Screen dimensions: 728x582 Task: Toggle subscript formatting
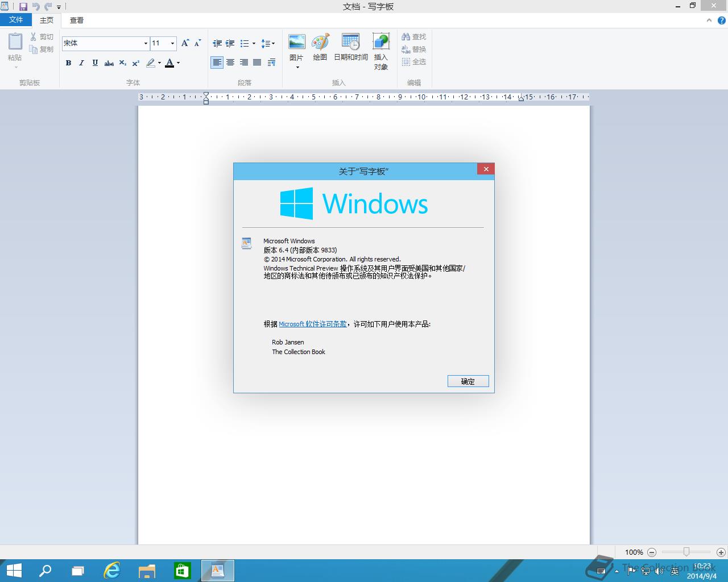122,63
